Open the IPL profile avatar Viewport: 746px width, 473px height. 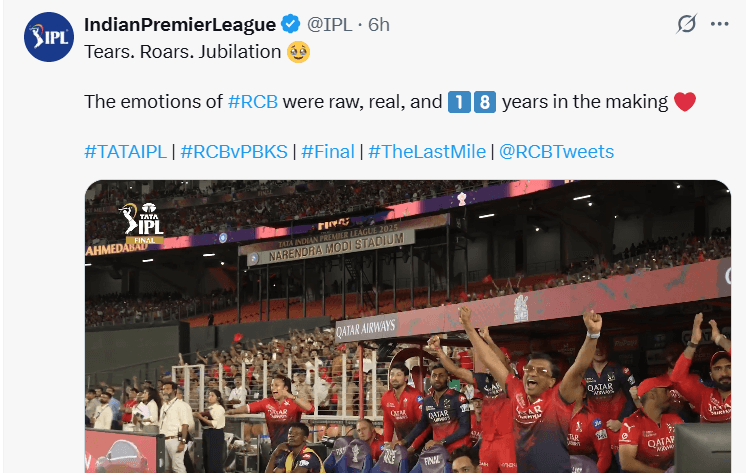(x=49, y=37)
